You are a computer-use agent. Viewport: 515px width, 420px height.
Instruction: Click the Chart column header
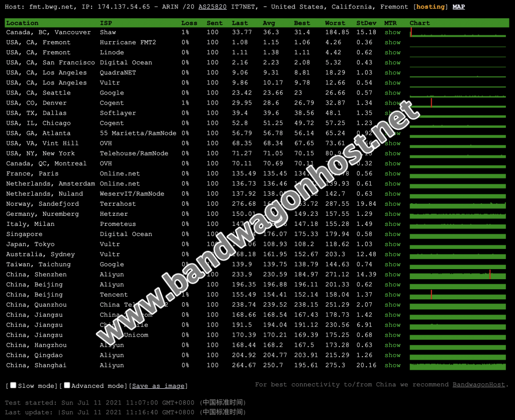pos(420,23)
